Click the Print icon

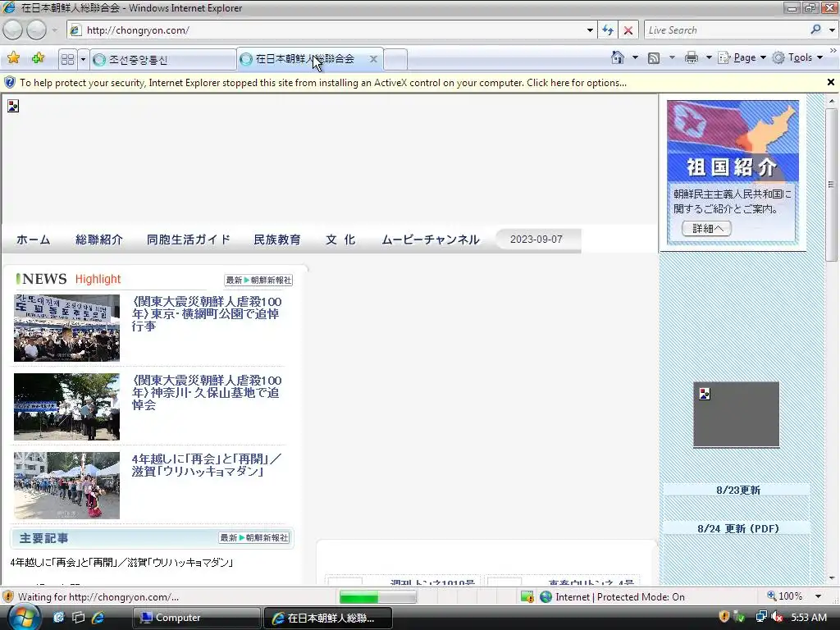pos(692,57)
